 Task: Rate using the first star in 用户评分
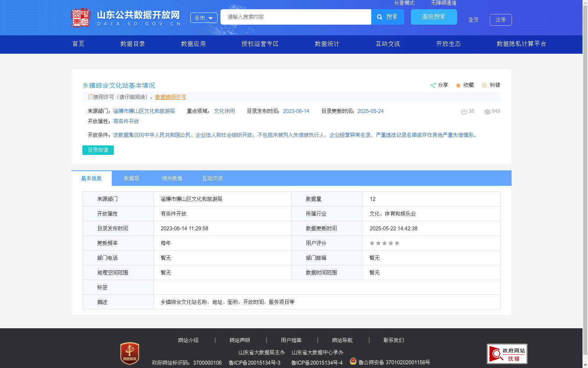(x=372, y=243)
